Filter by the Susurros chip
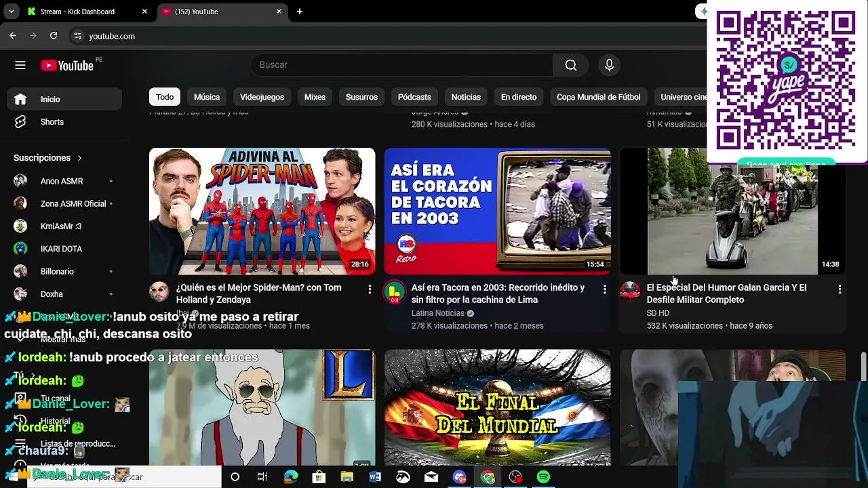Screen dimensions: 868x488 (x=361, y=97)
